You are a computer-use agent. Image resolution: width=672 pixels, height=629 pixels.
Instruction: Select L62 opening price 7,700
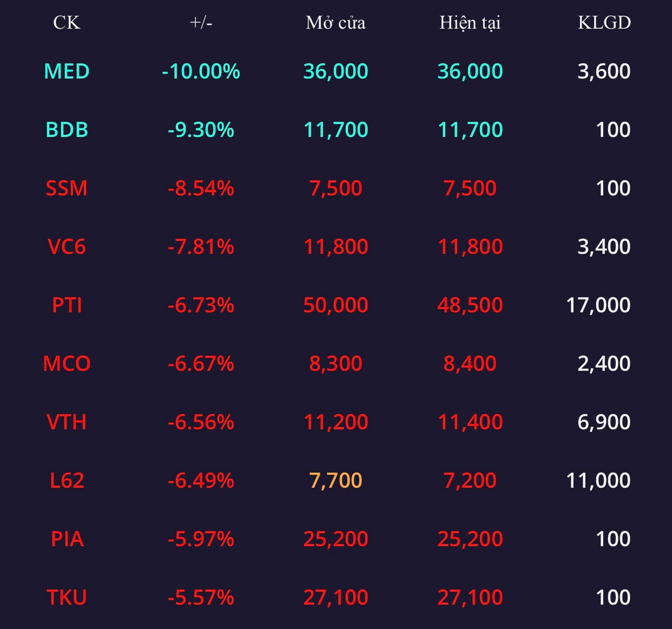pyautogui.click(x=336, y=480)
